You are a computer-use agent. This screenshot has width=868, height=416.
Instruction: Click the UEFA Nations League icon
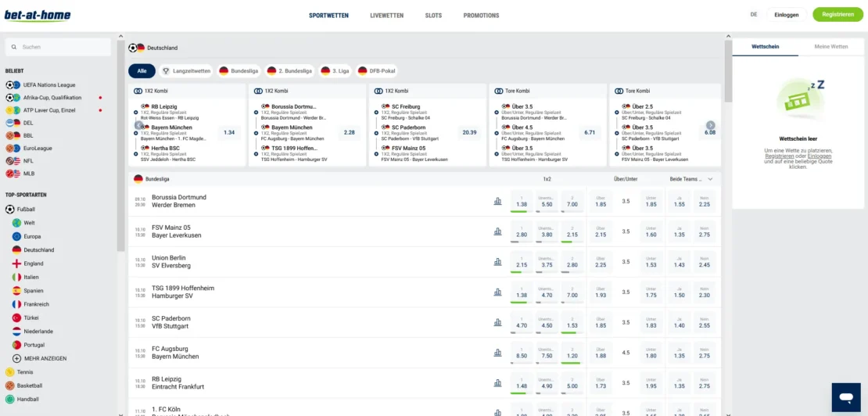13,85
